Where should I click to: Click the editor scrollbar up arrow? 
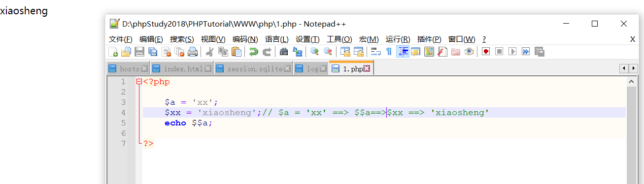[x=631, y=82]
